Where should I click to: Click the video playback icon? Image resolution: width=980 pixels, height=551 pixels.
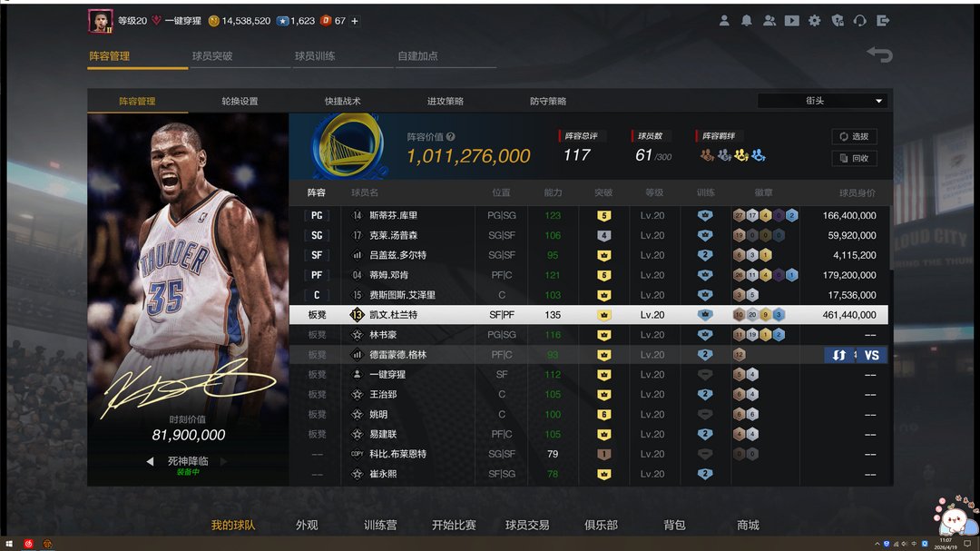(792, 21)
